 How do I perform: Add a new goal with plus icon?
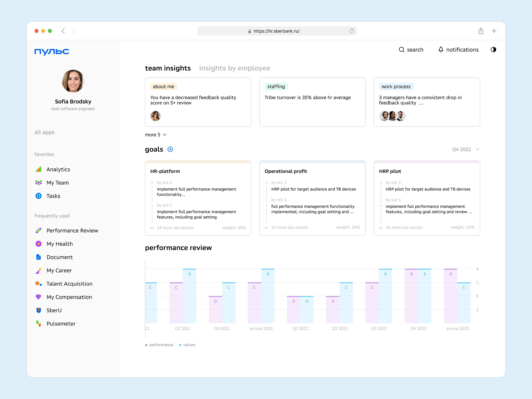170,149
